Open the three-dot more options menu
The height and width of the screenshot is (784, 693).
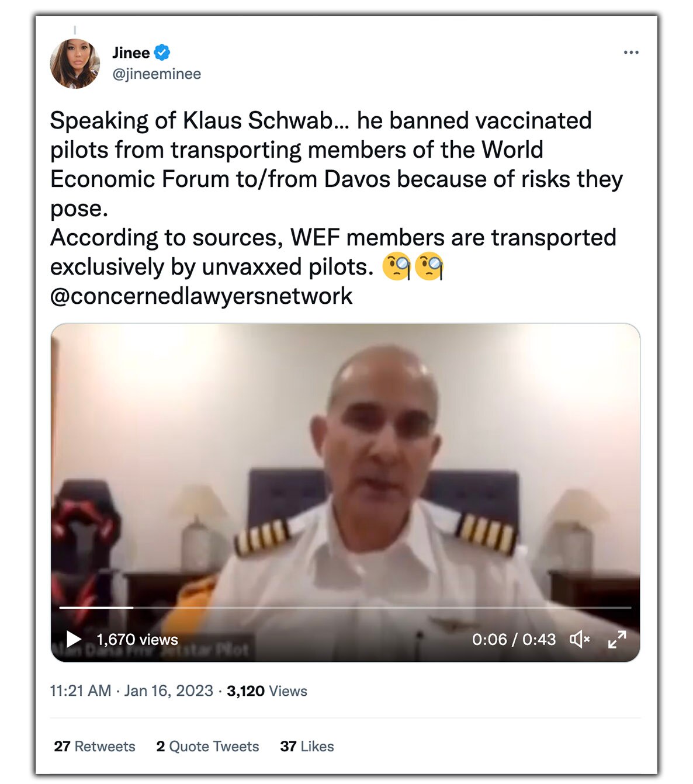[631, 53]
